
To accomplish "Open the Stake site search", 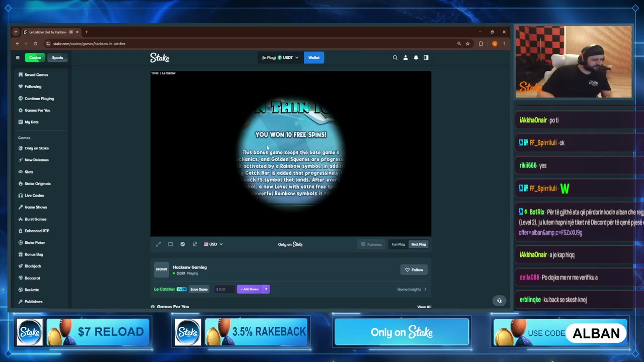I will (395, 58).
